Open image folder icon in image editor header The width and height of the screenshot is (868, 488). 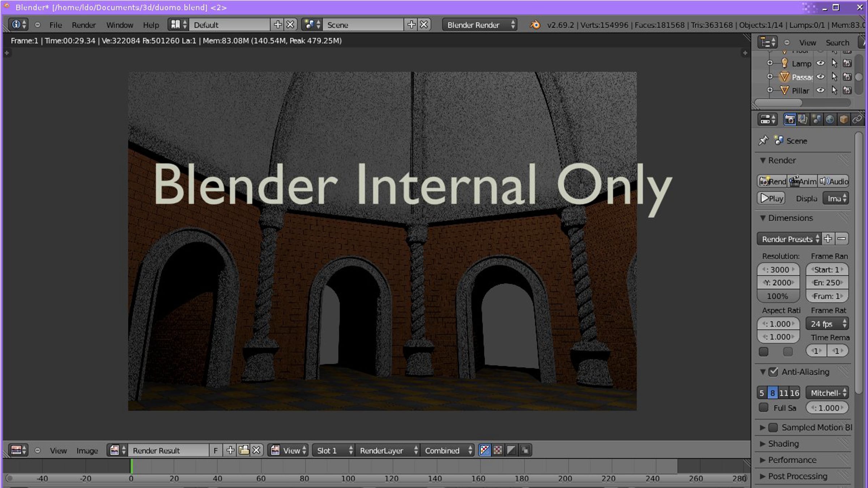click(x=244, y=450)
